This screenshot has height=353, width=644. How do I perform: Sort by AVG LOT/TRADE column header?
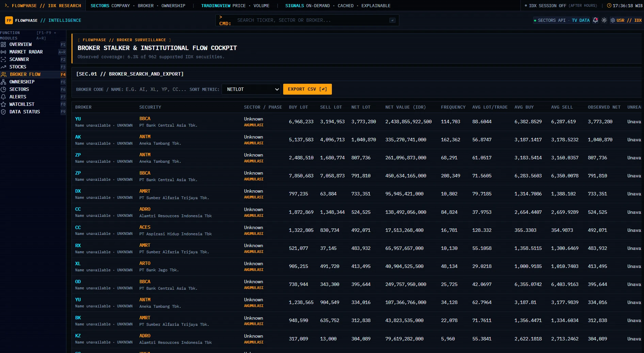click(x=490, y=107)
